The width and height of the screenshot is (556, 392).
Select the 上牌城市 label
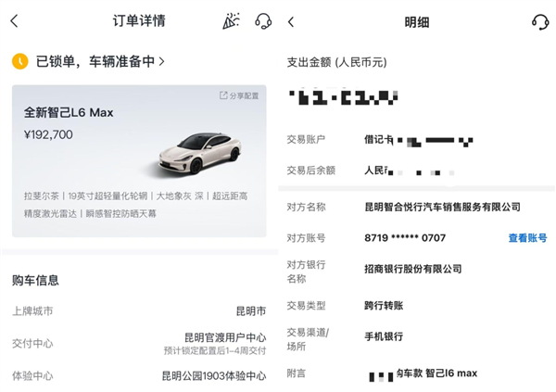32,311
